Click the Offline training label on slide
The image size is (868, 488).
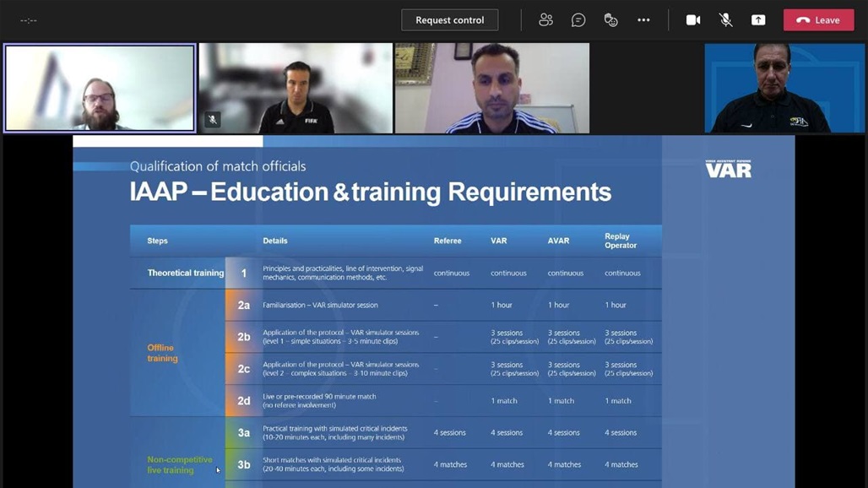[161, 353]
